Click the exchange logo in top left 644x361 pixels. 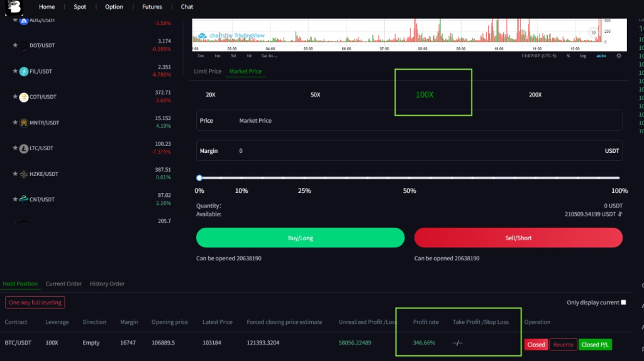(13, 7)
